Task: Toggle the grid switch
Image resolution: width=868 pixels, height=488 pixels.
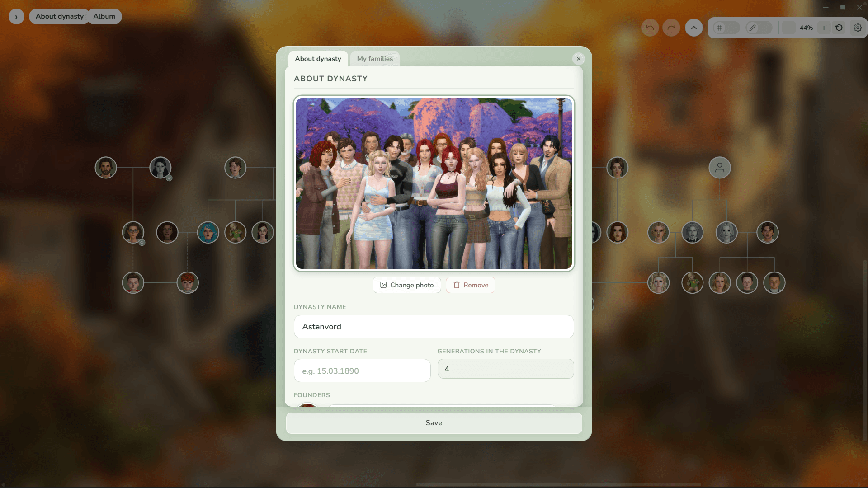Action: tap(726, 28)
